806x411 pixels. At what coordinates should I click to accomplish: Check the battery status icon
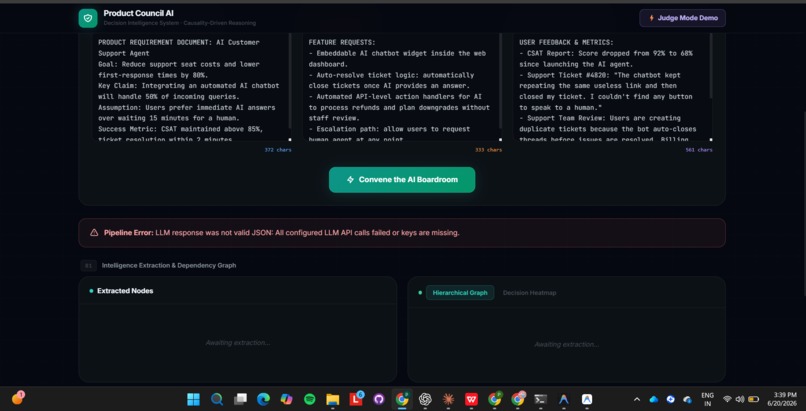pyautogui.click(x=754, y=399)
